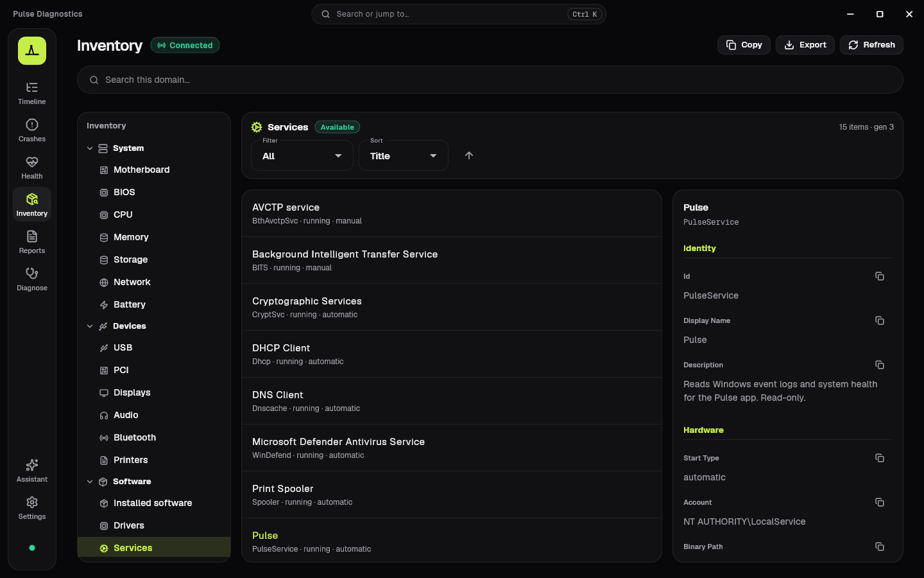Reverse the sort direction arrow
Screen dimensions: 924x578
(x=469, y=155)
